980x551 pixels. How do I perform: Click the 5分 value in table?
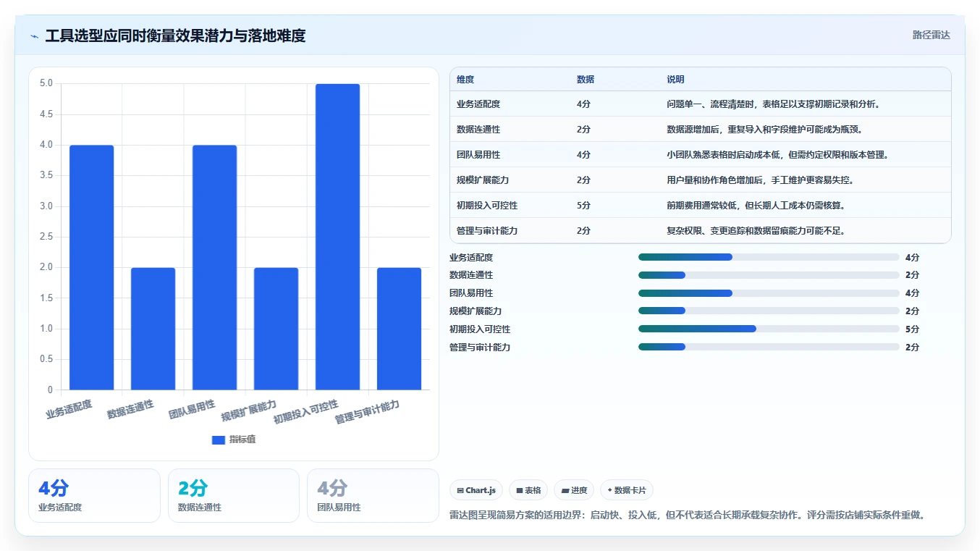(x=583, y=206)
